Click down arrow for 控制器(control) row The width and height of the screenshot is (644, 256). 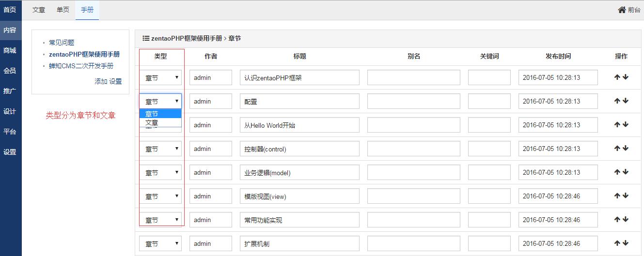pyautogui.click(x=626, y=148)
